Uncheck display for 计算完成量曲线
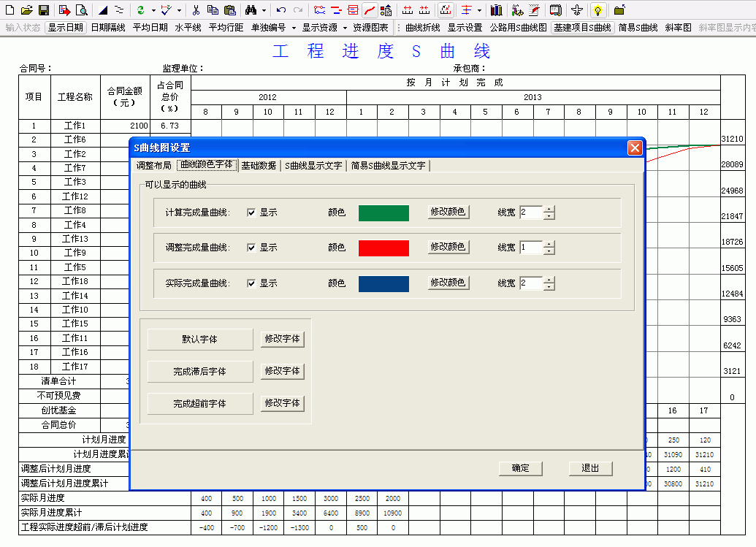The image size is (756, 547). click(x=251, y=213)
